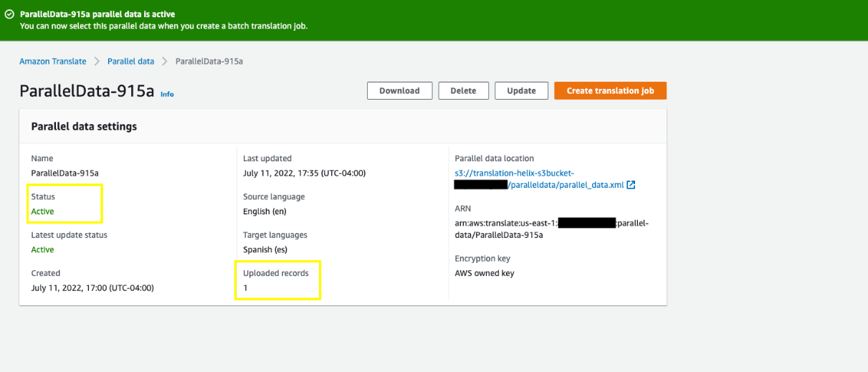Create a translation job
The width and height of the screenshot is (868, 372).
610,91
